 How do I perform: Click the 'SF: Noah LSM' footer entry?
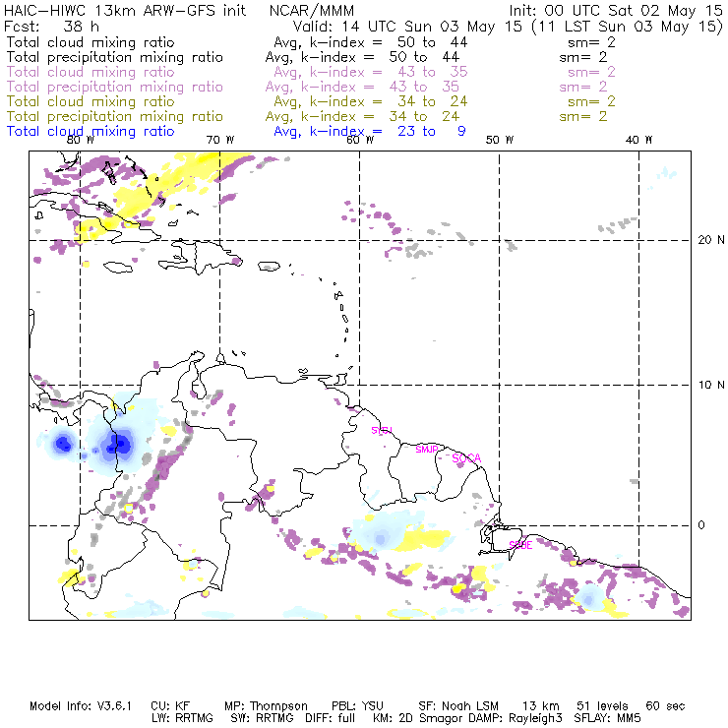pos(458,706)
